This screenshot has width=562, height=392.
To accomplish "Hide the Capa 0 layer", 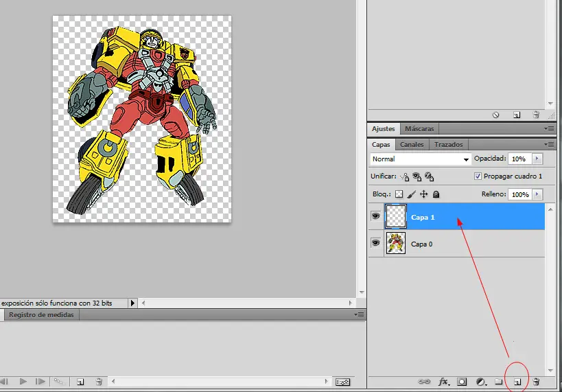I will (x=375, y=243).
